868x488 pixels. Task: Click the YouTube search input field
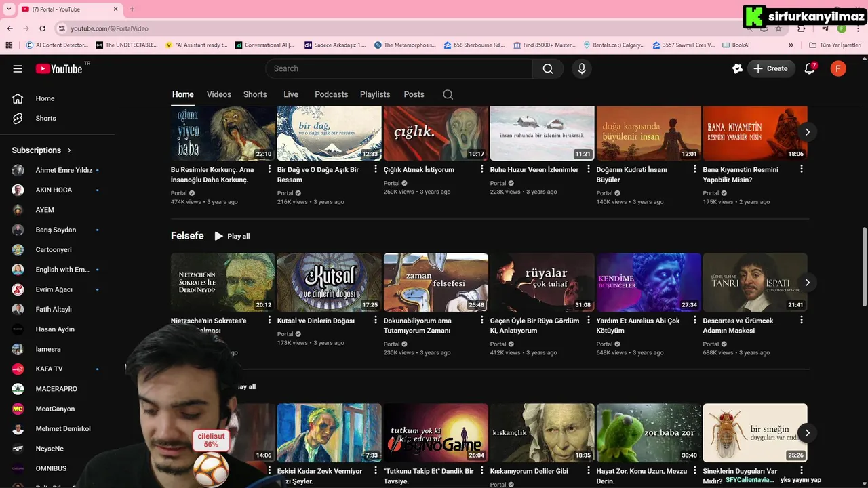tap(399, 68)
